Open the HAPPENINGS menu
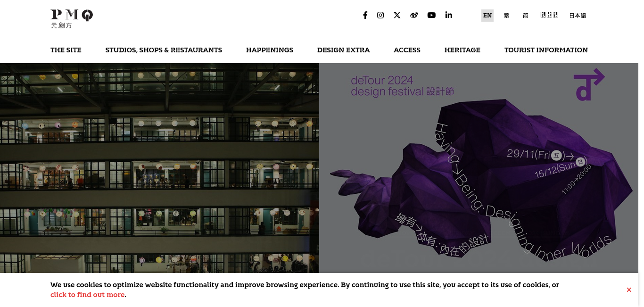Image resolution: width=644 pixels, height=307 pixels. 270,50
